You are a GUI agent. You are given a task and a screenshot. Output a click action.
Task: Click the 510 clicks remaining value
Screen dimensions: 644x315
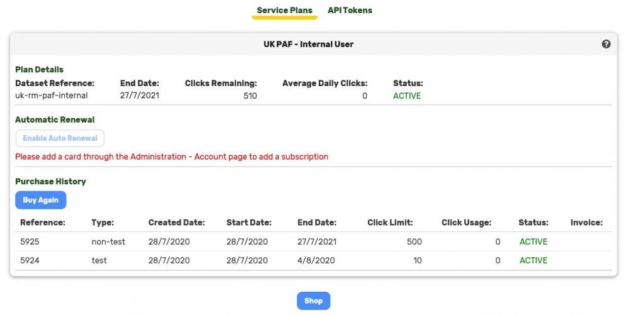click(250, 96)
